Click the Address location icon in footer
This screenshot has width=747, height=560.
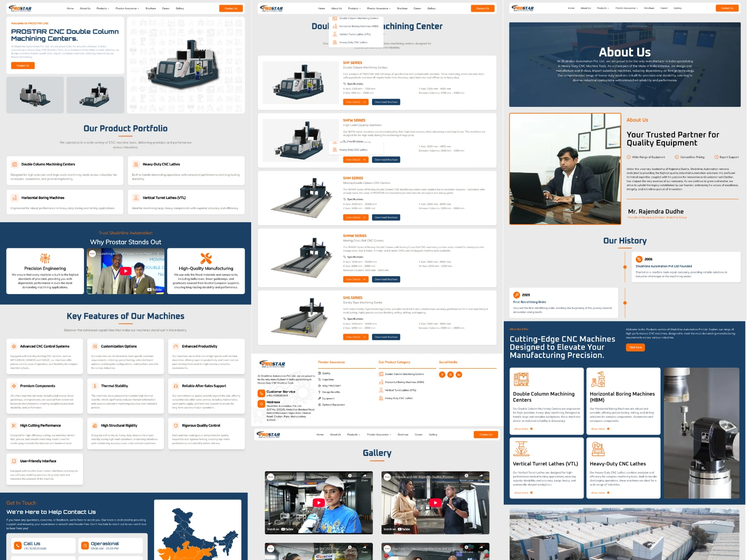[261, 404]
